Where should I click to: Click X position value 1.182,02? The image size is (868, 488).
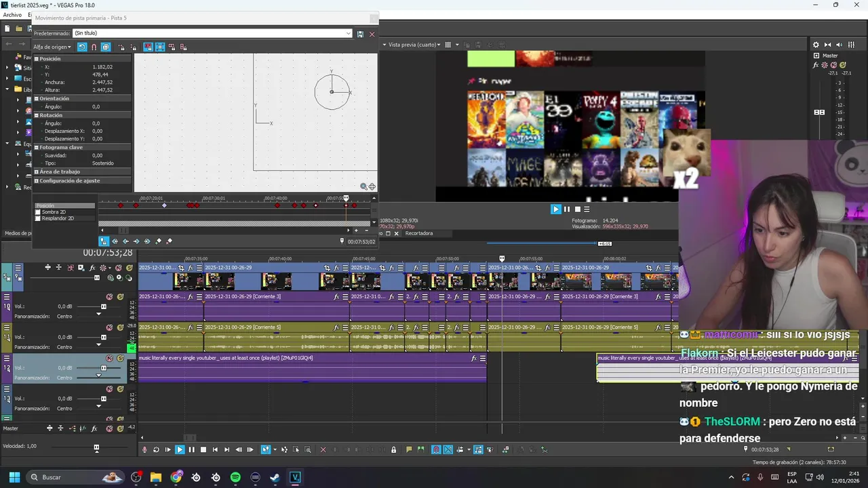102,67
